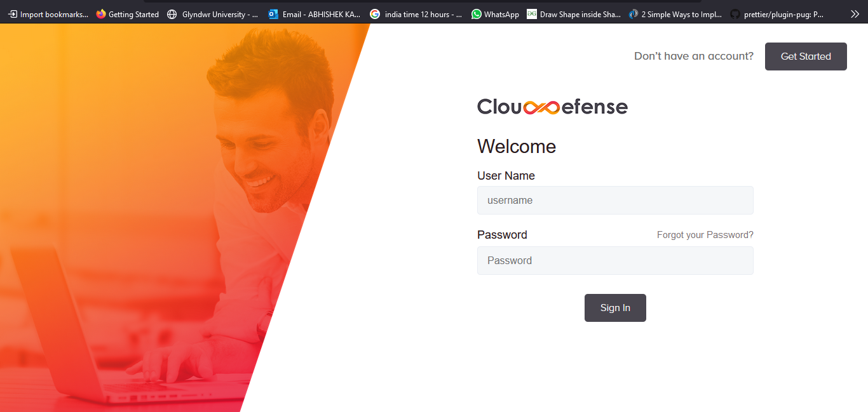This screenshot has width=868, height=412.
Task: Click the Password input field
Action: 614,260
